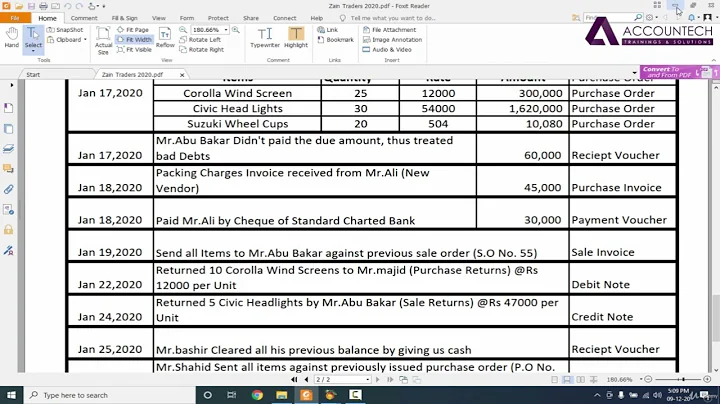The width and height of the screenshot is (720, 404).
Task: Undo last action
Action: point(68,6)
